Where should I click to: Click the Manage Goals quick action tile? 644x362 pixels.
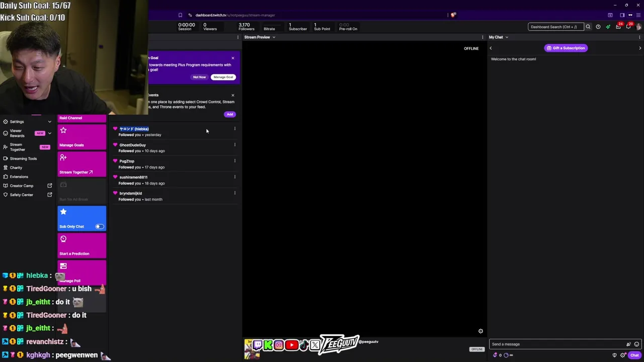click(82, 137)
